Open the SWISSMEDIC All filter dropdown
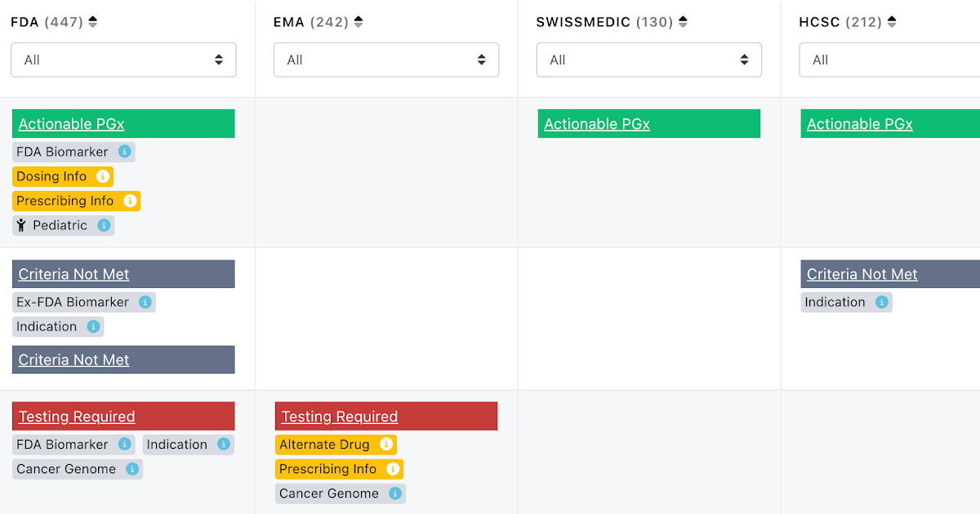 [648, 60]
